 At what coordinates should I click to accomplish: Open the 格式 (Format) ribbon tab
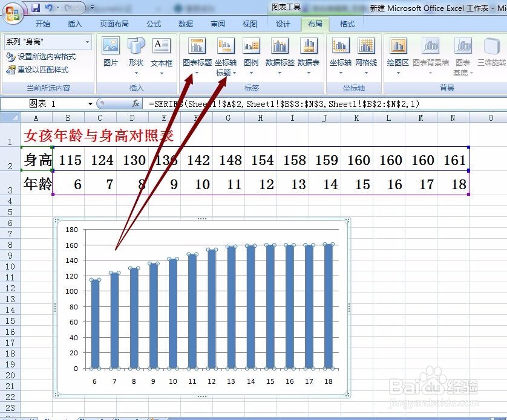[347, 24]
